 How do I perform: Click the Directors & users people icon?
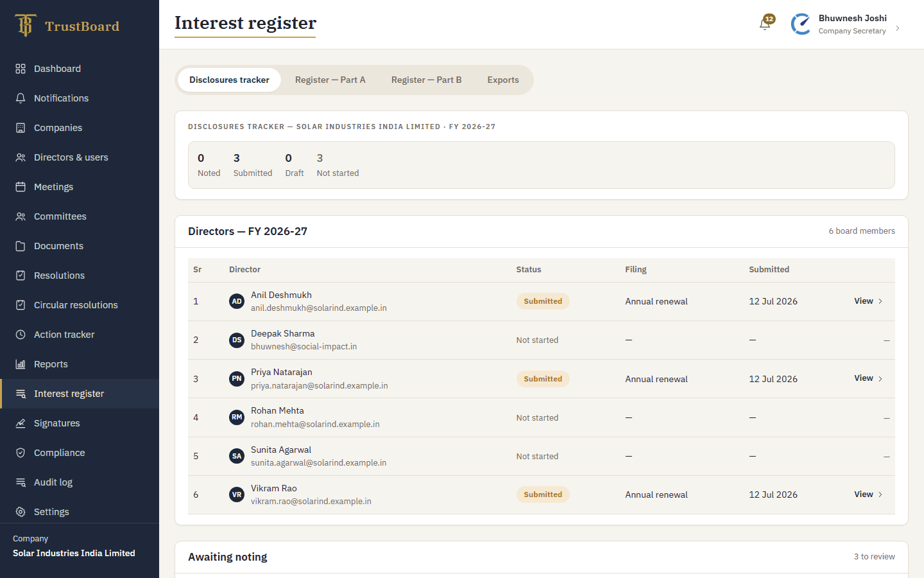[21, 157]
